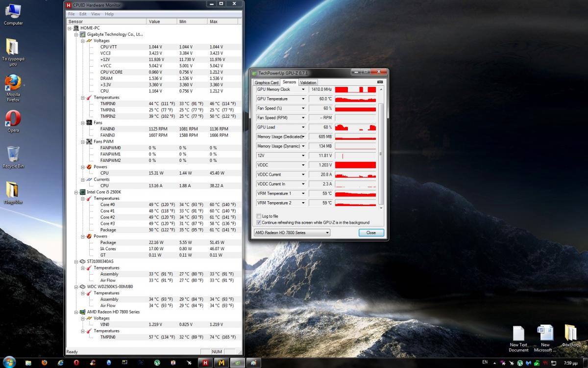Enable the Log to file checkbox

(x=259, y=216)
